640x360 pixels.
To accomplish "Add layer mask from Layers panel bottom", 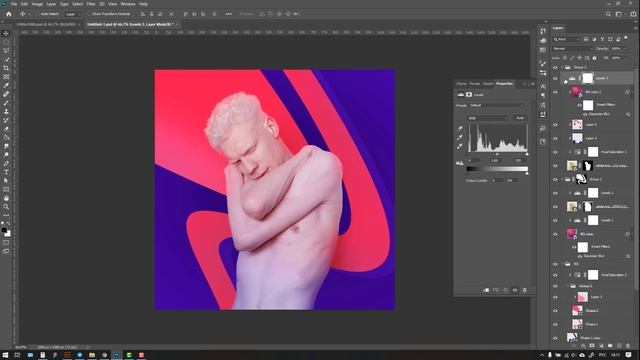I will [x=592, y=346].
